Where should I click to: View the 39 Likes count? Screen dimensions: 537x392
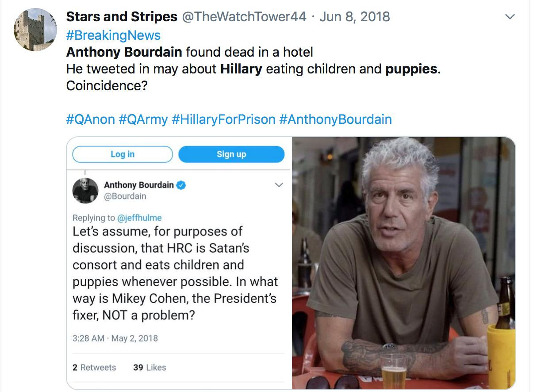pyautogui.click(x=150, y=367)
